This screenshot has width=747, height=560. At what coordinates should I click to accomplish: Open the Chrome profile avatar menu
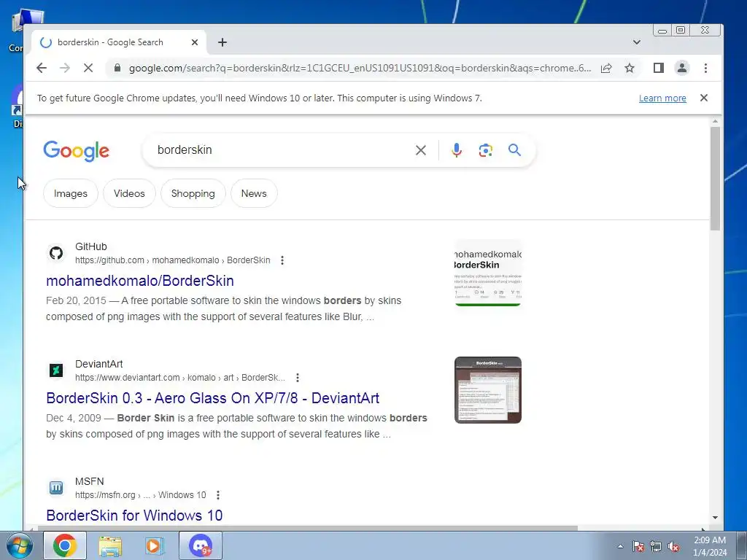click(682, 68)
